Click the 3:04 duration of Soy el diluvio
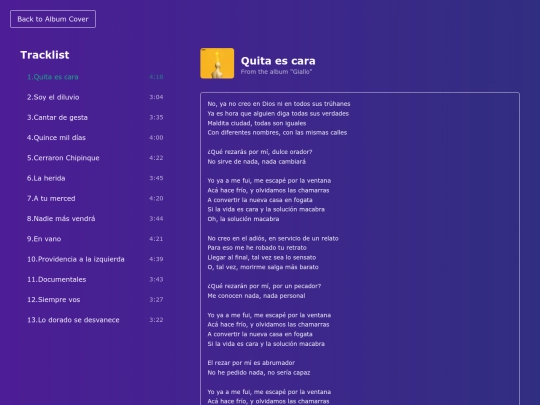The height and width of the screenshot is (405, 540). [x=156, y=97]
